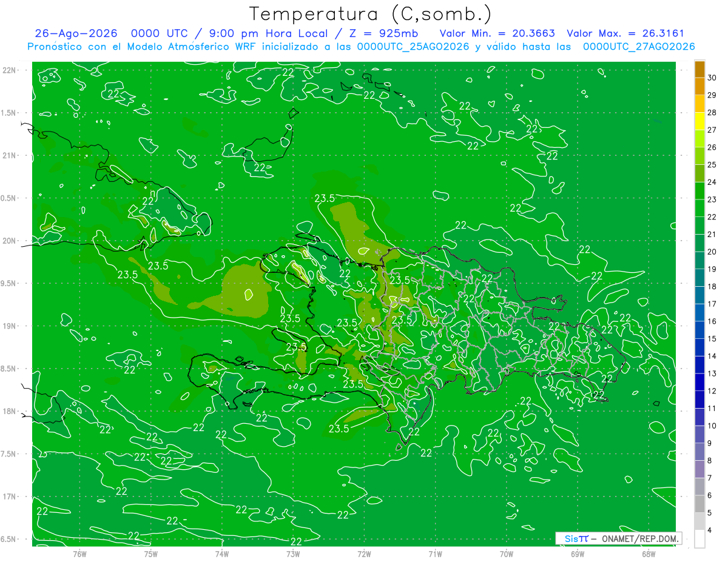
Task: Click the '19N' latitude axis label
Action: click(10, 326)
